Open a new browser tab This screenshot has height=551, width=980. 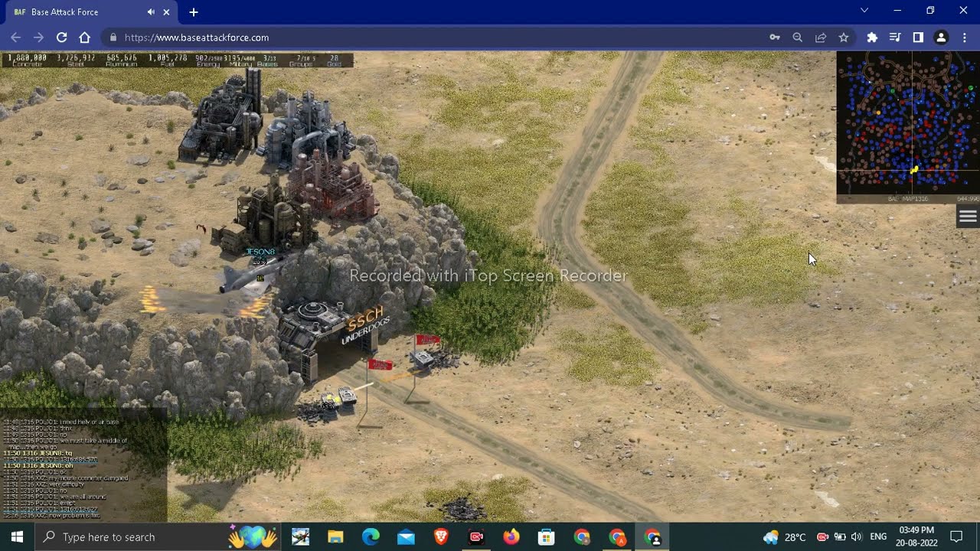coord(194,12)
